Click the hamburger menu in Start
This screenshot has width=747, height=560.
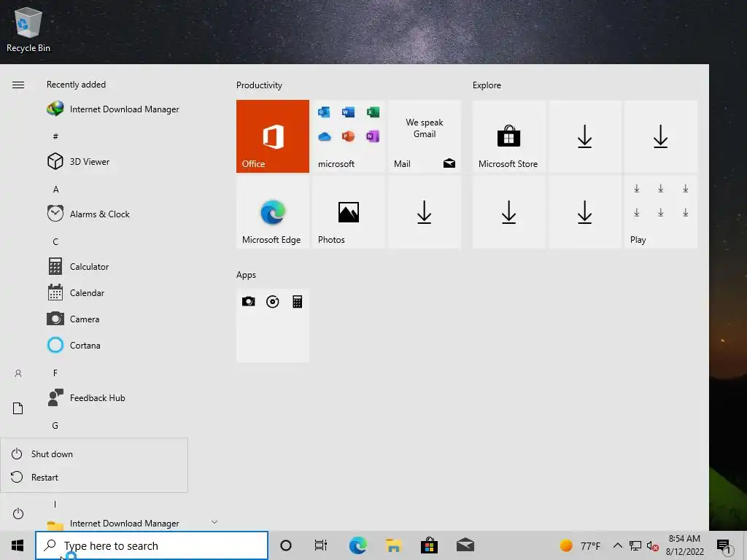click(x=18, y=85)
